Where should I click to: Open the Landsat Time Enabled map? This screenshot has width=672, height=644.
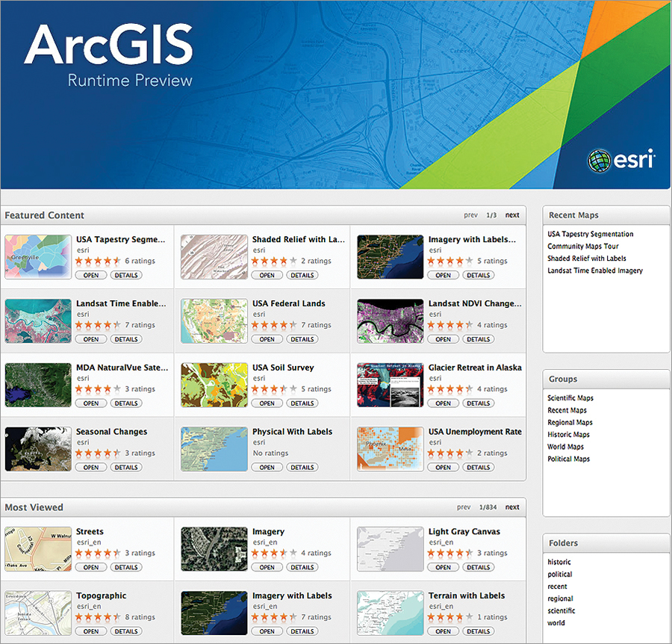(x=91, y=339)
